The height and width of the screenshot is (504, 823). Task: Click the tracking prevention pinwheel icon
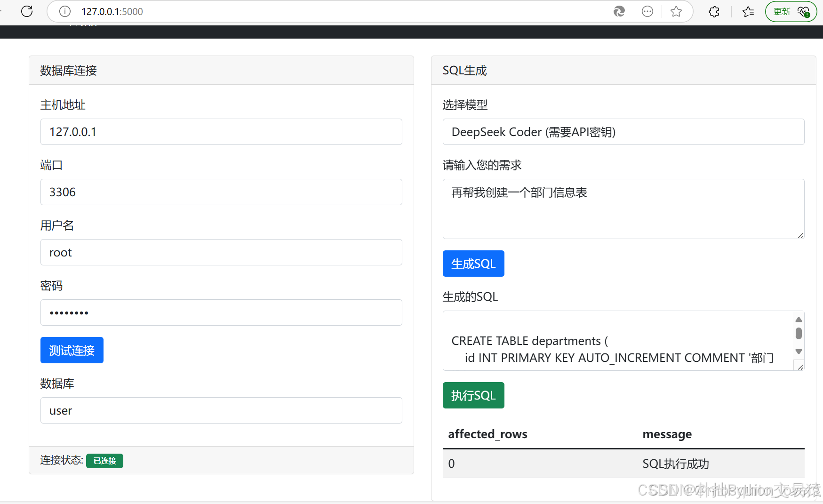[x=619, y=11]
